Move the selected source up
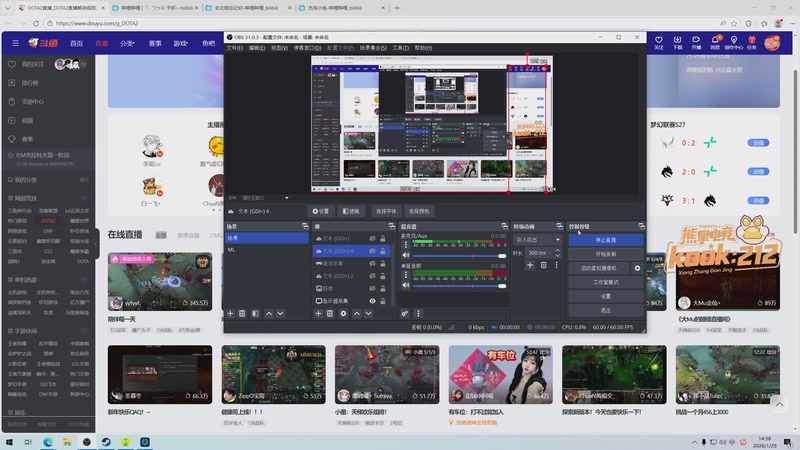 click(x=357, y=313)
